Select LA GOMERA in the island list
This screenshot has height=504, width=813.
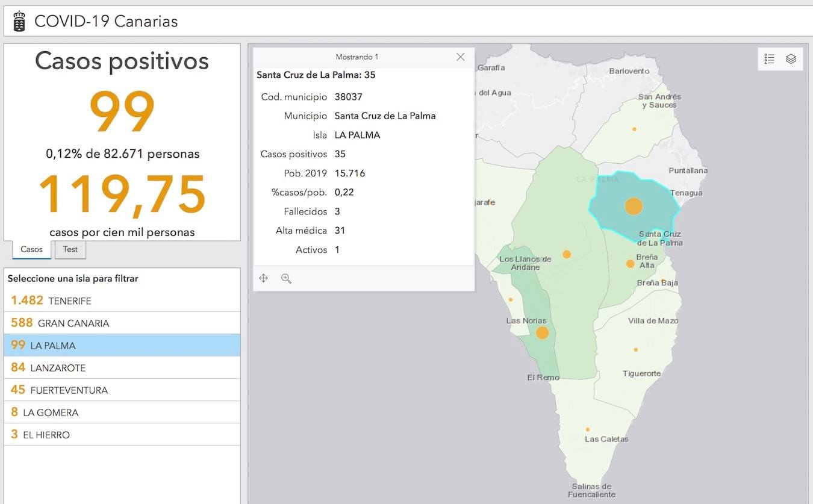[122, 412]
